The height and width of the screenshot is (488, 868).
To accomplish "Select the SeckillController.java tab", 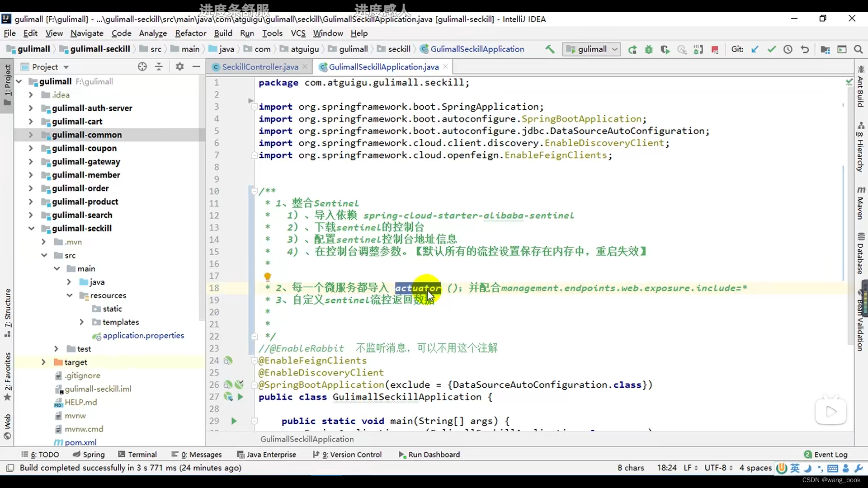I will pyautogui.click(x=260, y=67).
